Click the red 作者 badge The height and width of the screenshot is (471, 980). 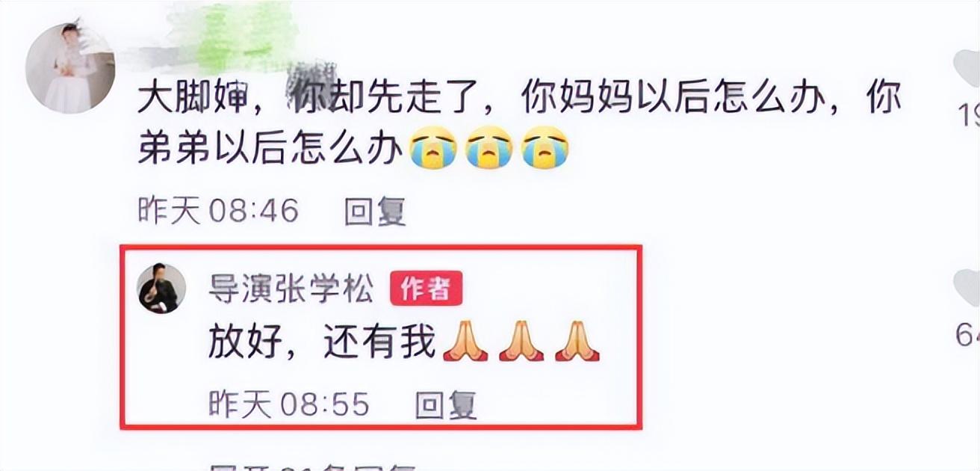[426, 290]
